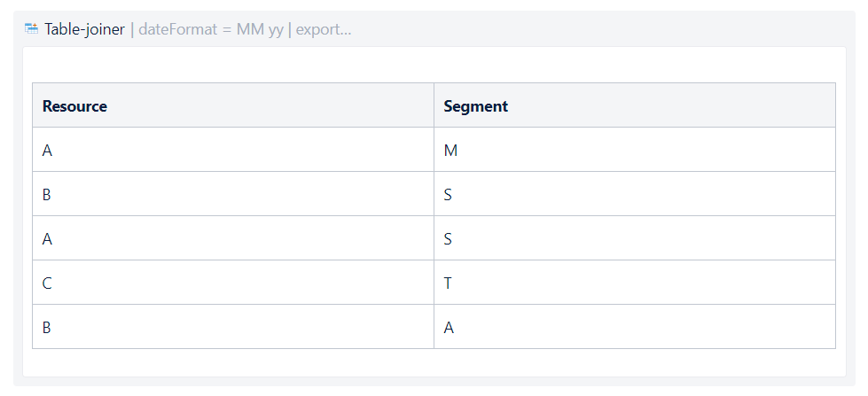868x396 pixels.
Task: Select Resource cell A in the third data row
Action: coord(233,237)
